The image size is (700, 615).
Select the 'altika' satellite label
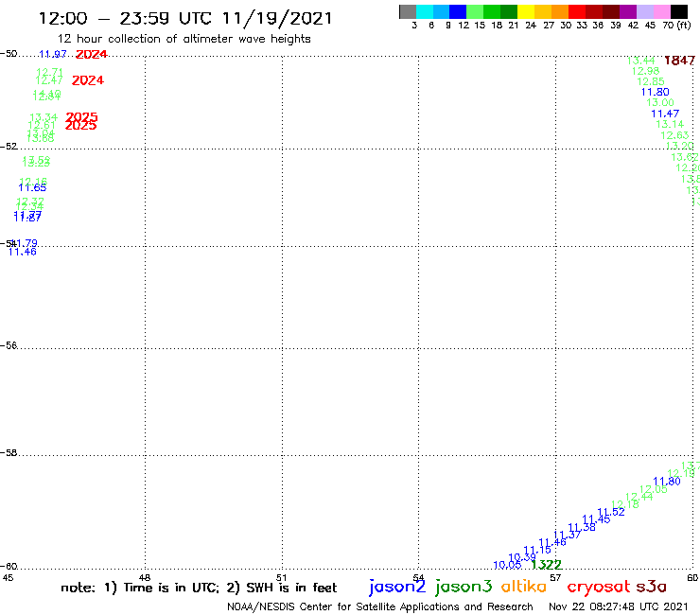click(x=524, y=586)
